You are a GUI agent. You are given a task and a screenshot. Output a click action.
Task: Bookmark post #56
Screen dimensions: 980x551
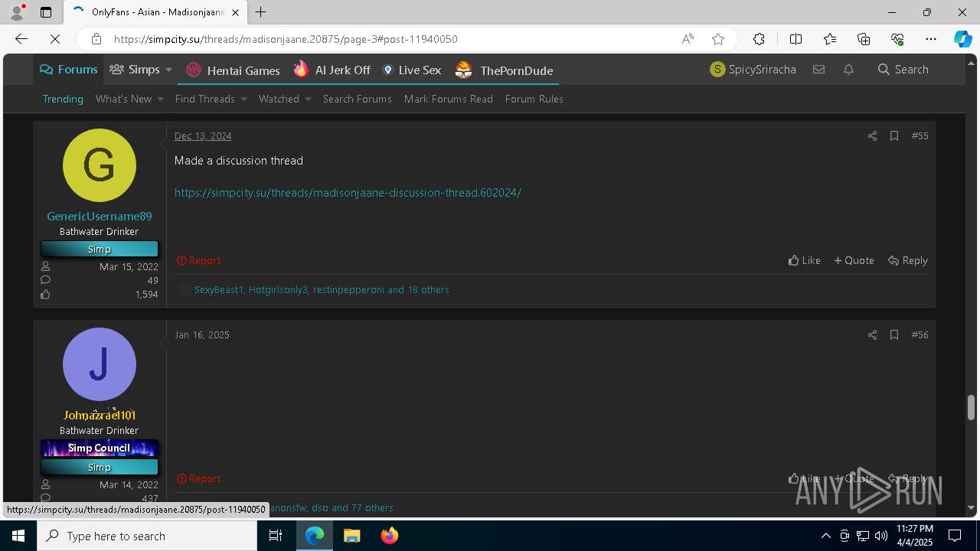point(893,334)
